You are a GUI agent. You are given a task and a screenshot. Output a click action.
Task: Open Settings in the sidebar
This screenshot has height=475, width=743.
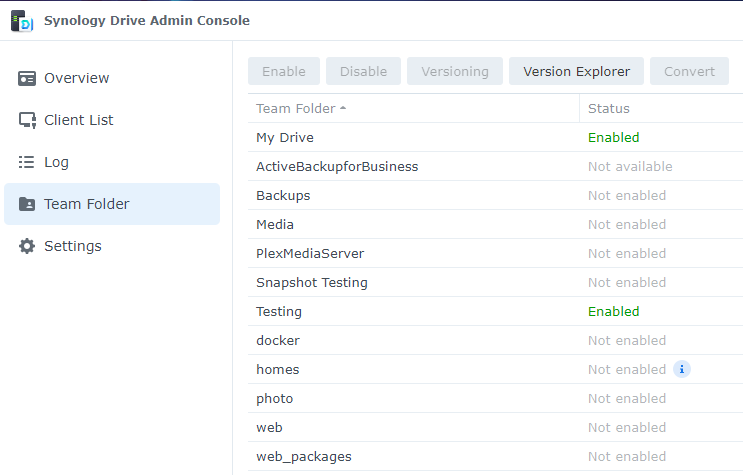pos(112,246)
